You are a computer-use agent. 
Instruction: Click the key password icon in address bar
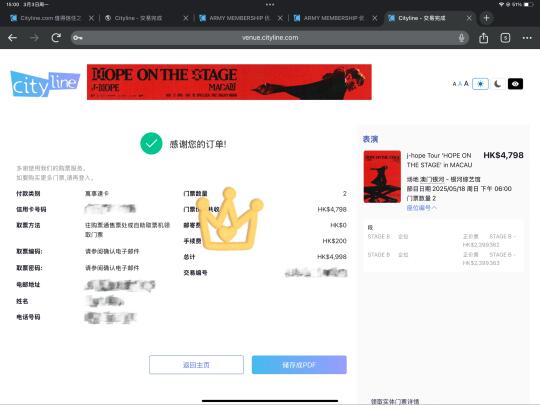click(78, 38)
